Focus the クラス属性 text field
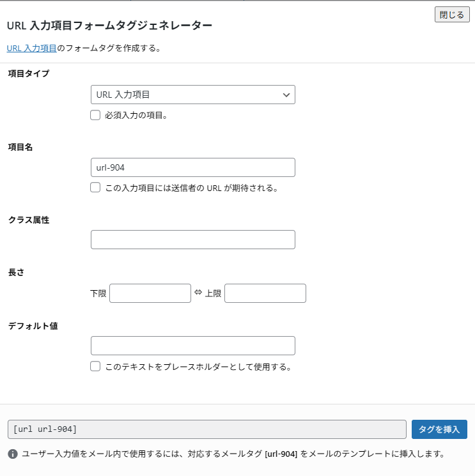 (x=192, y=240)
